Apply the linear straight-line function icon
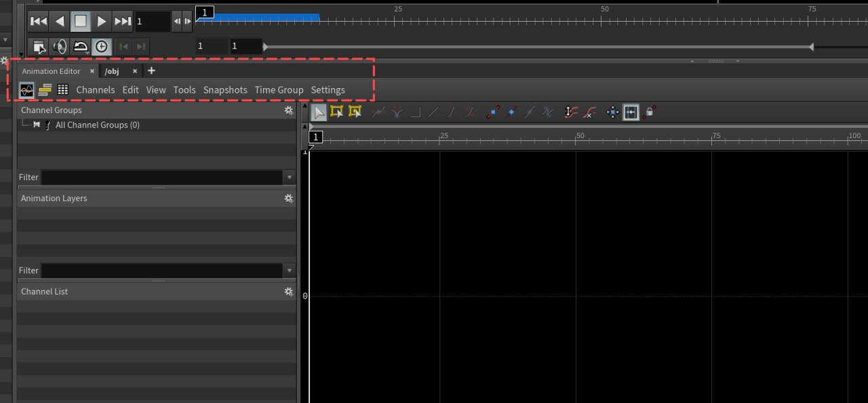Screen dimensions: 868x403 tap(433, 112)
